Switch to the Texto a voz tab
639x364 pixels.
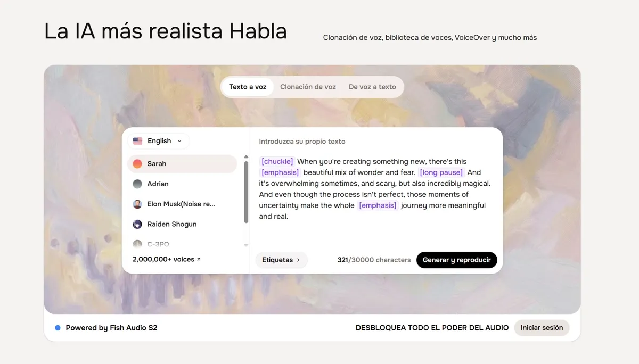coord(248,87)
